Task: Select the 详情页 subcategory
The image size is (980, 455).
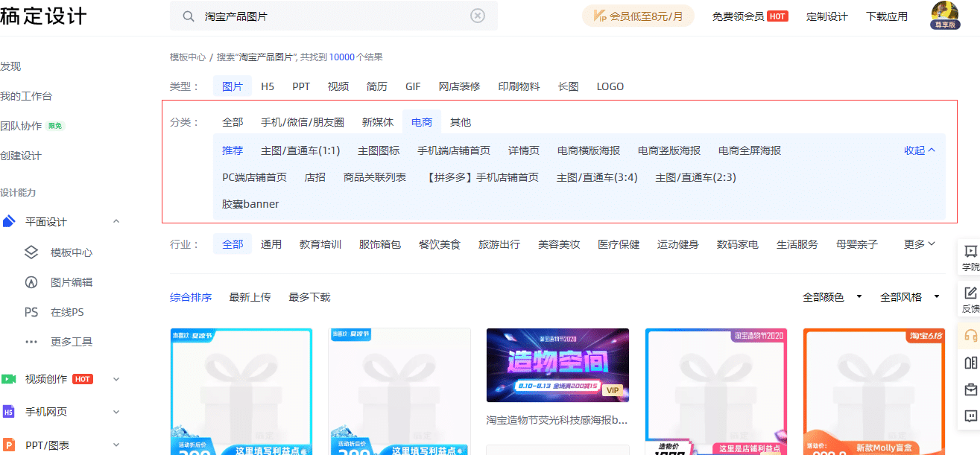Action: pos(524,150)
